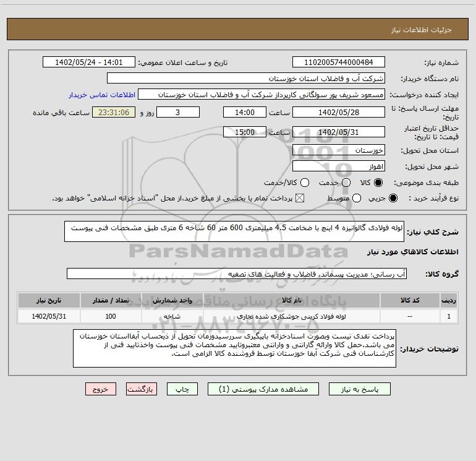Select the خدمت radio button
Screen dimensions: 476x461
point(346,183)
